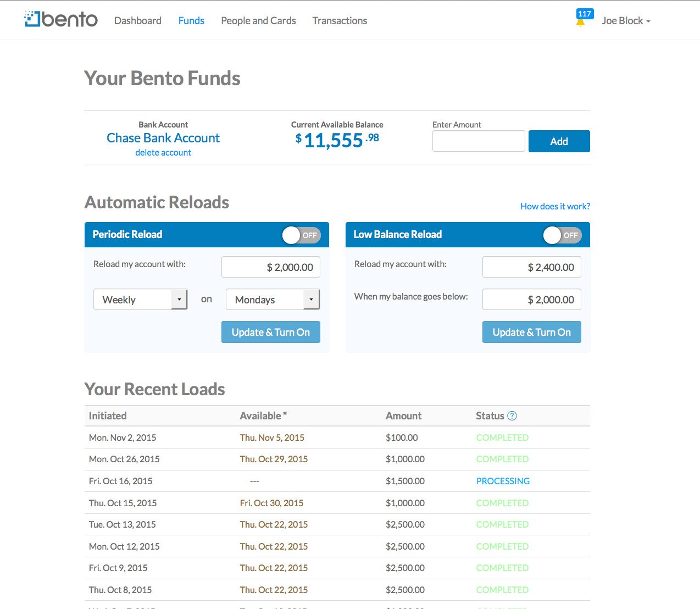
Task: Click the Available column header
Action: tap(263, 416)
